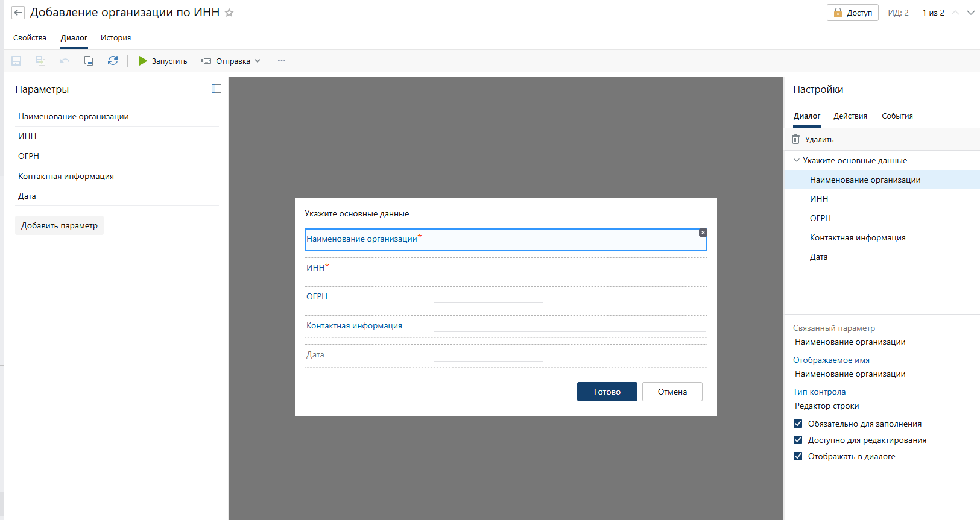The height and width of the screenshot is (520, 980).
Task: Collapse "Укажите основные данные" tree node
Action: click(x=797, y=160)
